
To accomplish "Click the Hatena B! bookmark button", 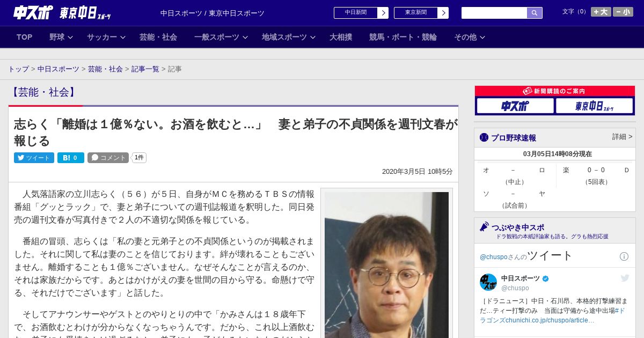I will (x=71, y=158).
